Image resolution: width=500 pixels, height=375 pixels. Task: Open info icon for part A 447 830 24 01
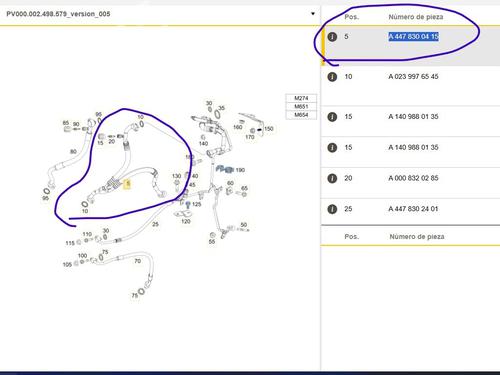[332, 209]
